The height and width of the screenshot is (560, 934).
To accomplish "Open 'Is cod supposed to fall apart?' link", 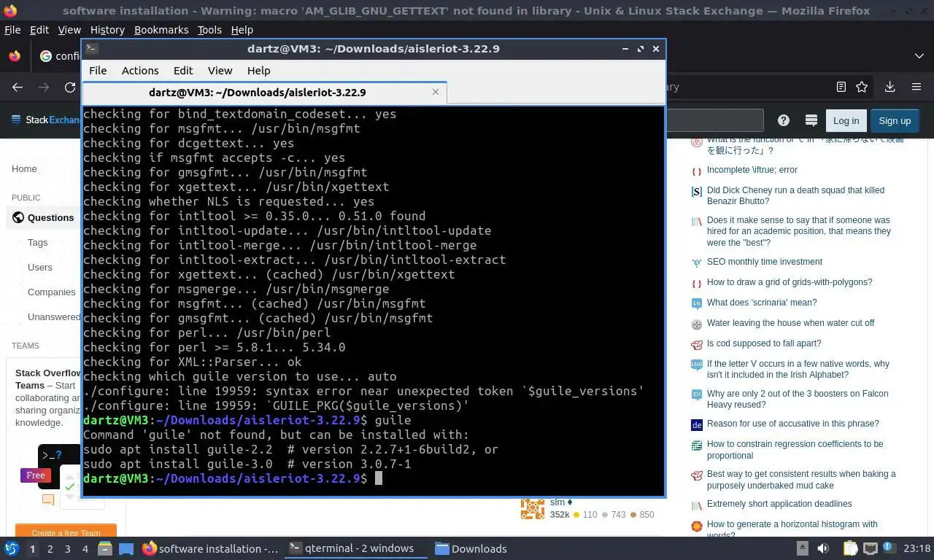I will pos(764,343).
